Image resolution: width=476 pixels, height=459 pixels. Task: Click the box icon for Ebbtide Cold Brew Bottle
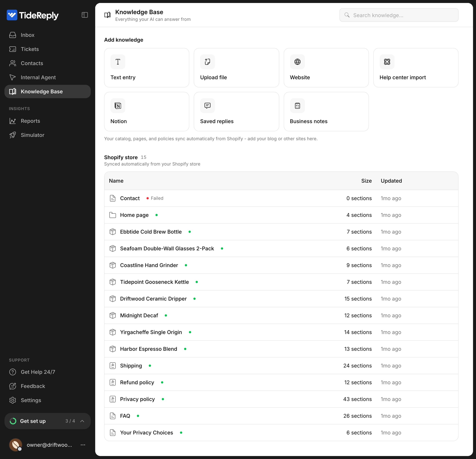[x=112, y=232]
